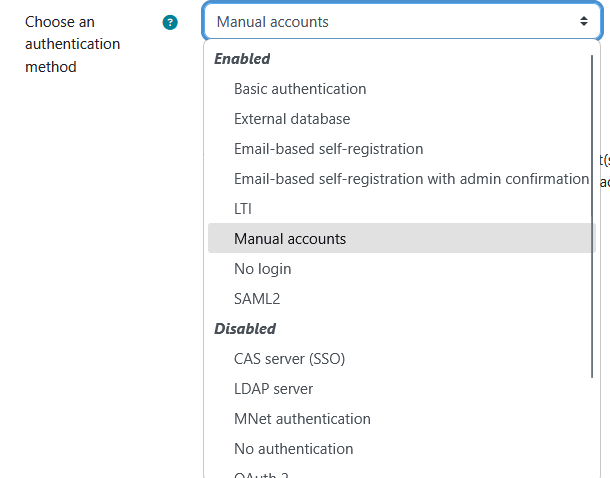
Task: Choose SAML2 from the enabled methods
Action: click(258, 299)
